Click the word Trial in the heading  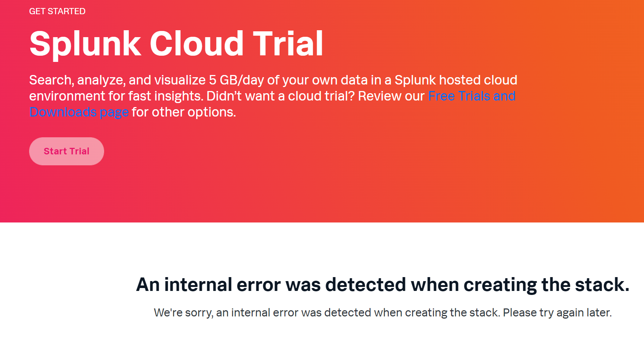pos(288,43)
